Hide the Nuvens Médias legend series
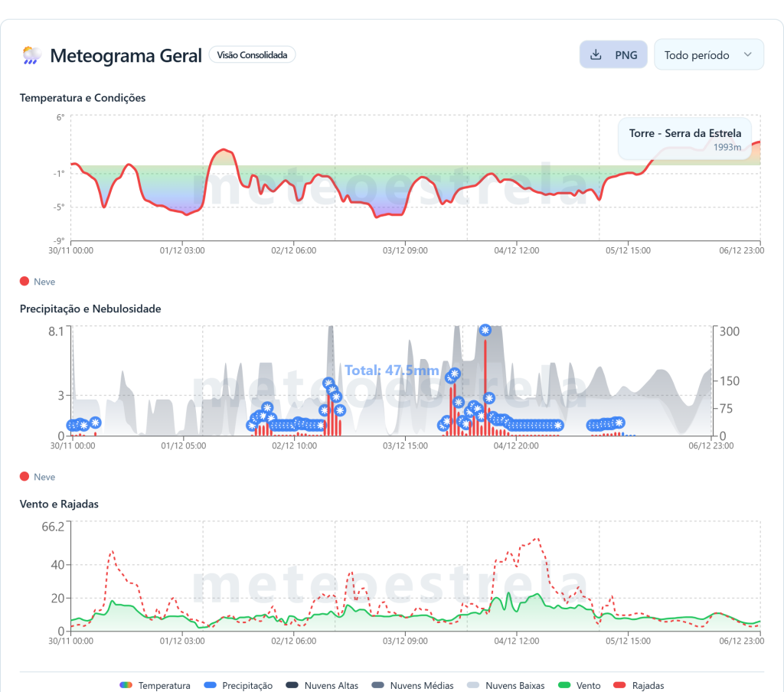Image resolution: width=784 pixels, height=692 pixels. [x=412, y=686]
